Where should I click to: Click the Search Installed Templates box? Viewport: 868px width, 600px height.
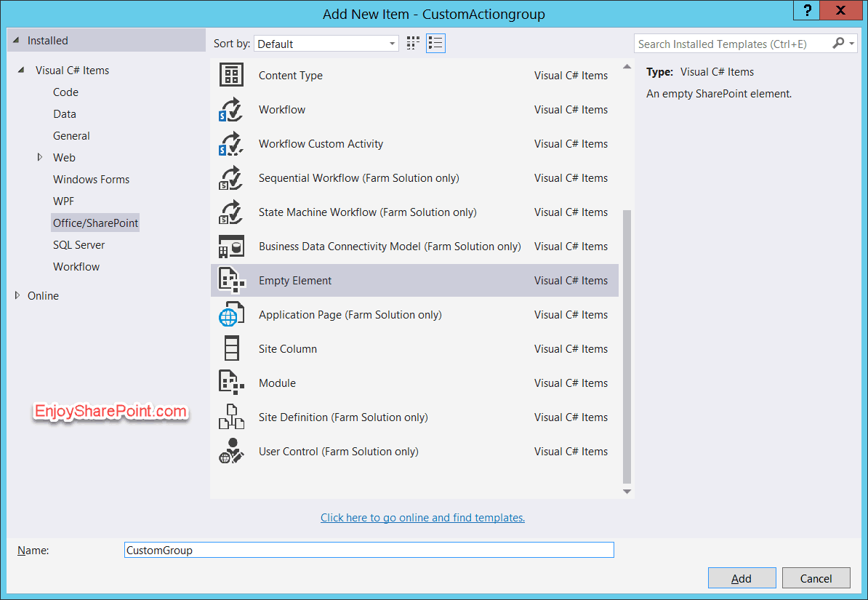click(732, 44)
